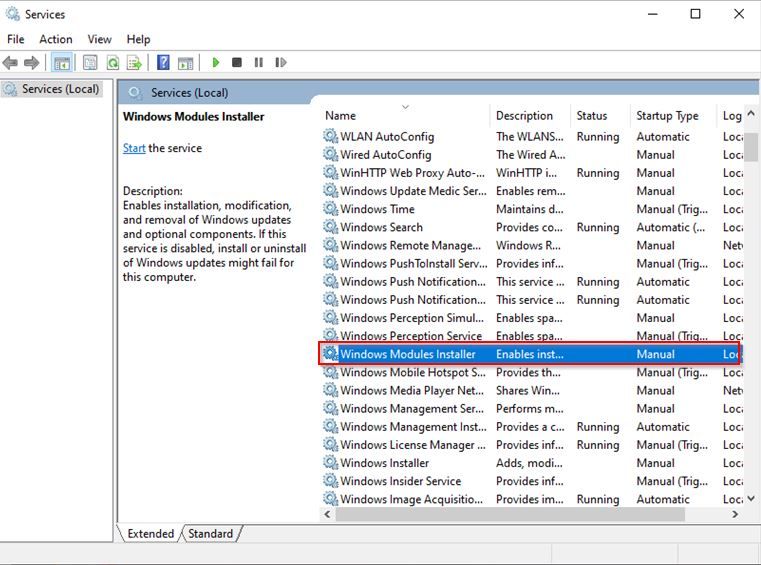Click the green Start Service icon
Screen dimensions: 761x565
coord(216,63)
